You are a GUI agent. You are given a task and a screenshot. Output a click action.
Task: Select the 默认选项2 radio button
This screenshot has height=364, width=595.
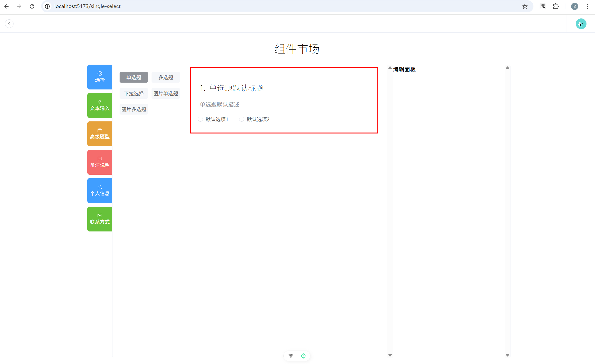click(x=242, y=119)
